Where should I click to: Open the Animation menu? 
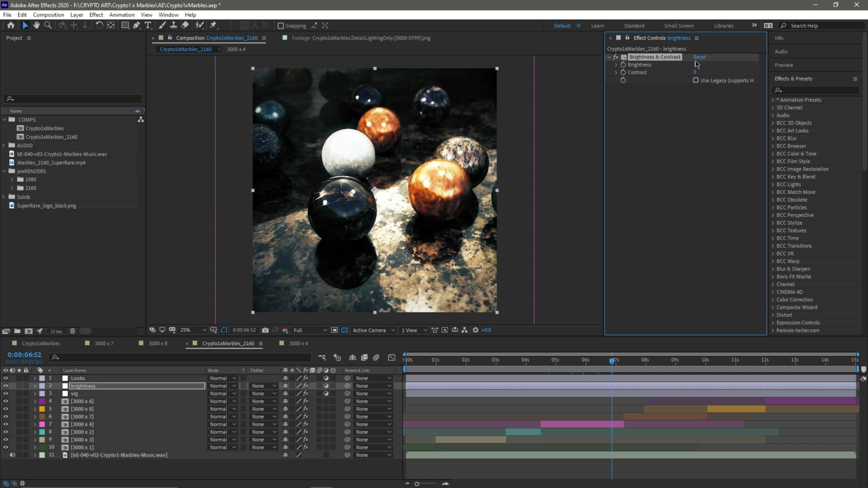coord(122,14)
